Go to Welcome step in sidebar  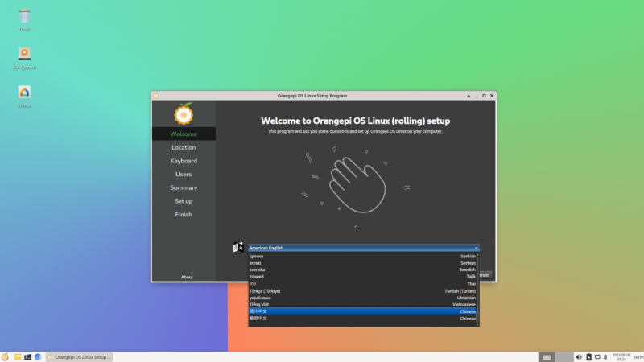tap(184, 134)
